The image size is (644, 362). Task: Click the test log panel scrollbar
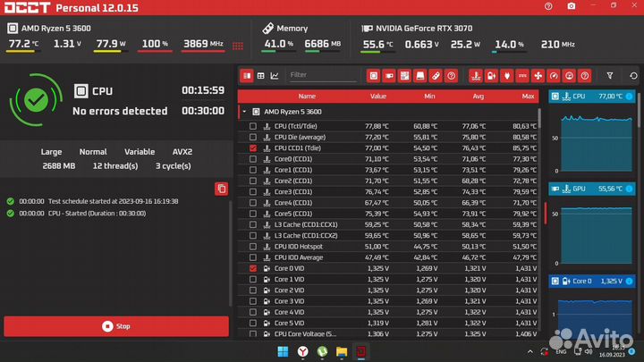pos(231,252)
